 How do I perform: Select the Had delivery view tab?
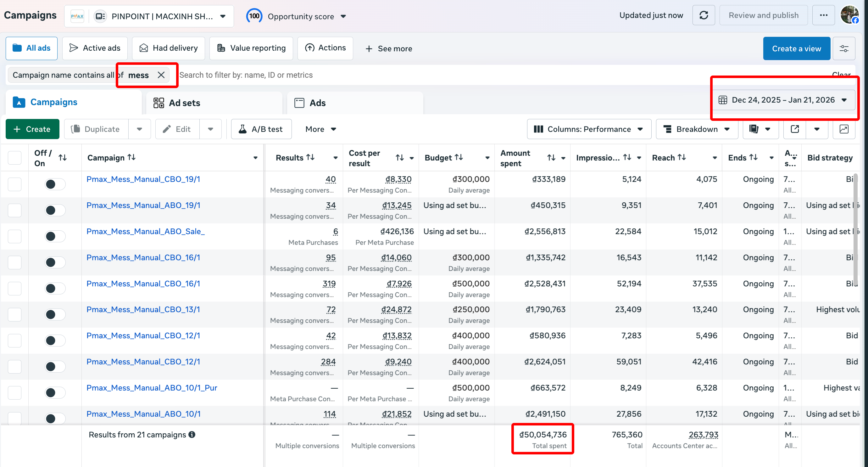click(169, 48)
